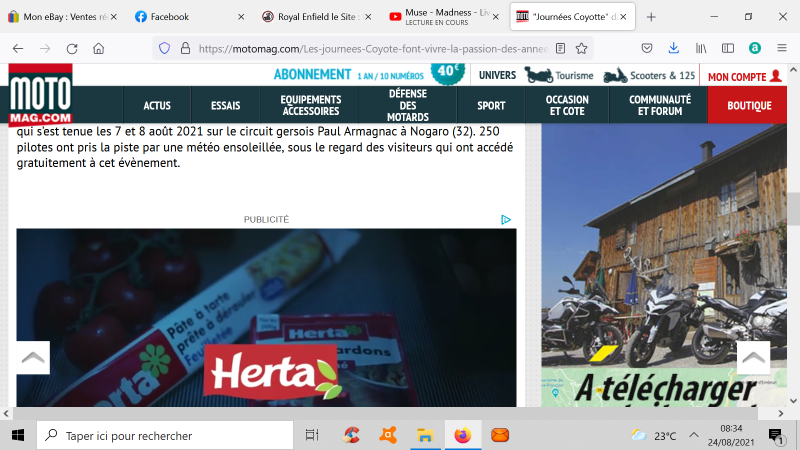Screen dimensions: 800x450
Task: Open the Windows Start menu
Action: (x=18, y=435)
